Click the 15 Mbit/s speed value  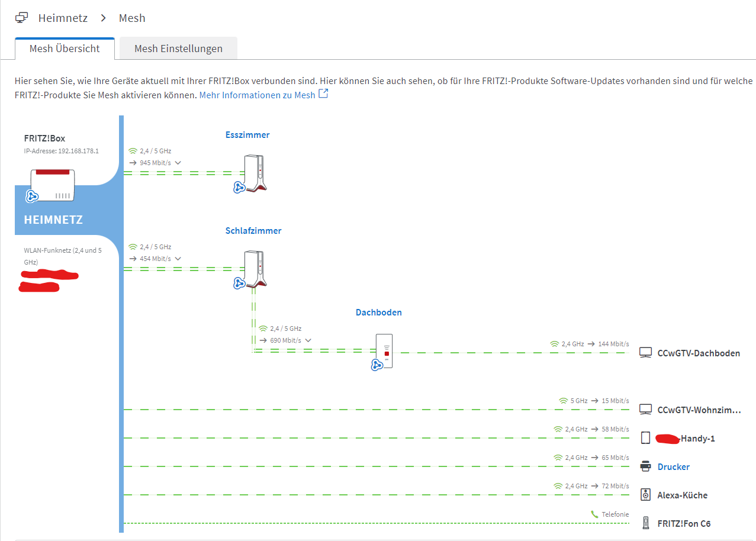coord(616,401)
